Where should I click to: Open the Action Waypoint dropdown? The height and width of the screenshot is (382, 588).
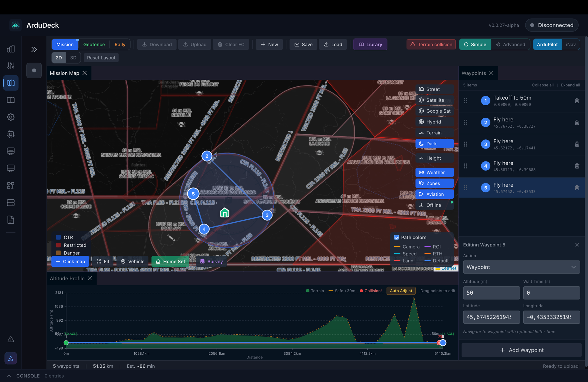[x=521, y=267]
